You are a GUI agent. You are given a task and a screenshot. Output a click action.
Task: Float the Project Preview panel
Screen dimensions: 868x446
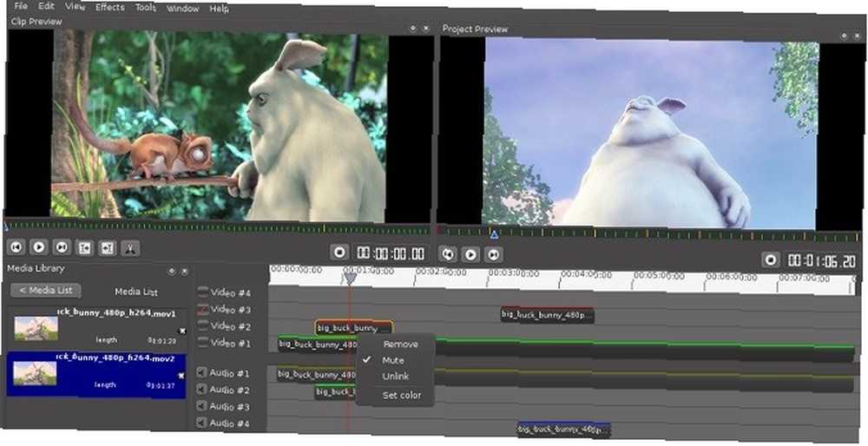(x=844, y=36)
